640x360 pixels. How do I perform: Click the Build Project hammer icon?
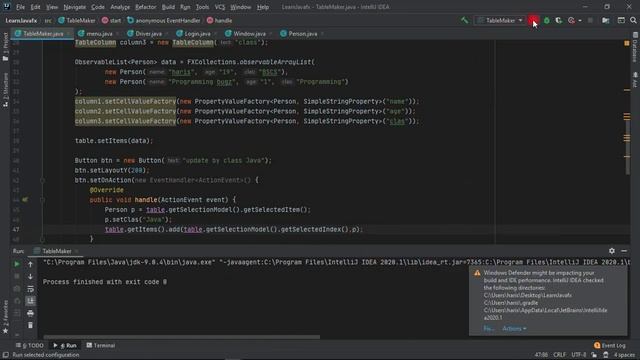click(x=464, y=20)
